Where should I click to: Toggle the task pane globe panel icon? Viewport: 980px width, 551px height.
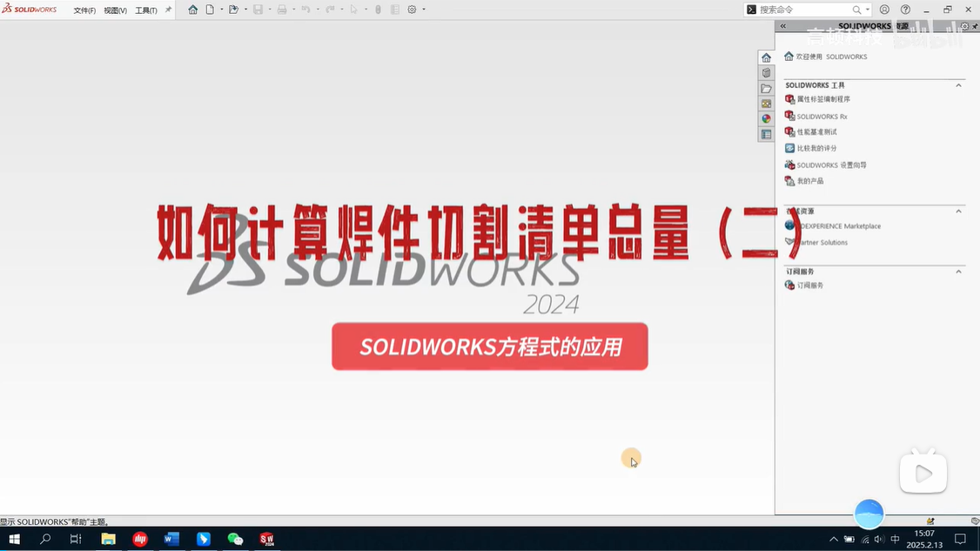pos(765,118)
